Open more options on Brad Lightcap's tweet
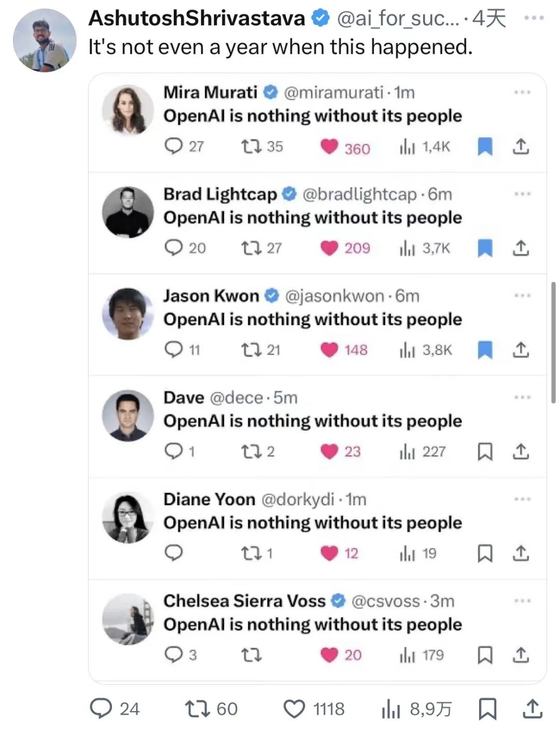This screenshot has width=560, height=736. click(522, 194)
